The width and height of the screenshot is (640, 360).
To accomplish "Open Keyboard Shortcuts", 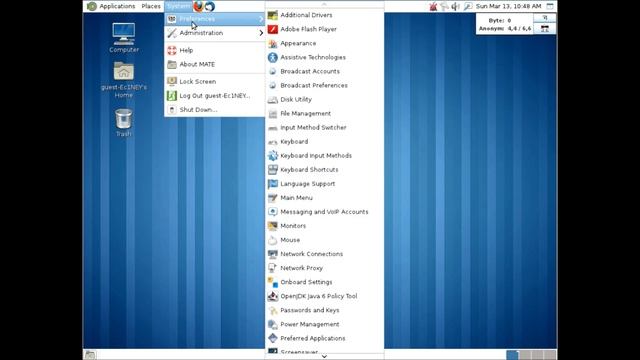I will 324,170.
